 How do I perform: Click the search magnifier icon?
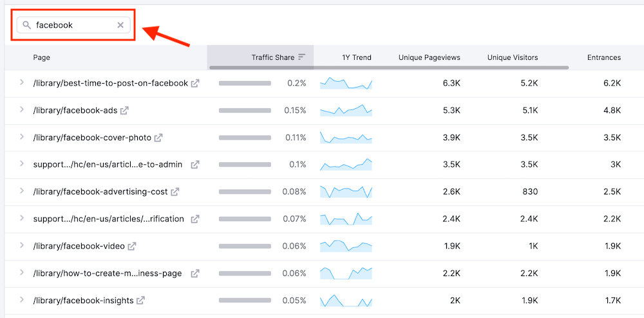click(x=26, y=25)
